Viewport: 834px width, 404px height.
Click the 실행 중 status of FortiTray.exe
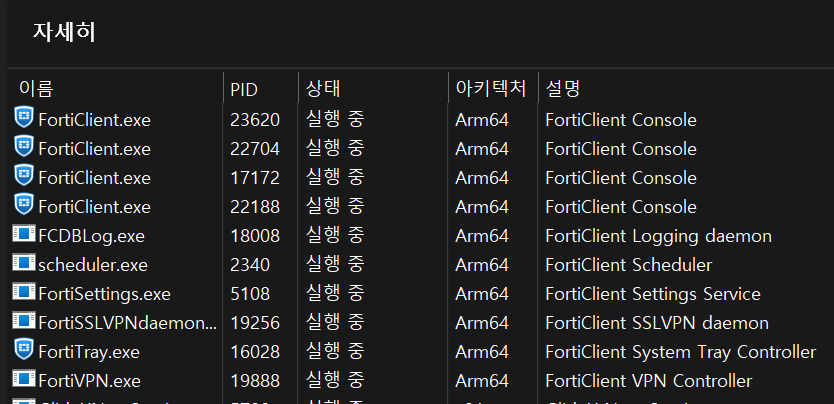pos(335,351)
